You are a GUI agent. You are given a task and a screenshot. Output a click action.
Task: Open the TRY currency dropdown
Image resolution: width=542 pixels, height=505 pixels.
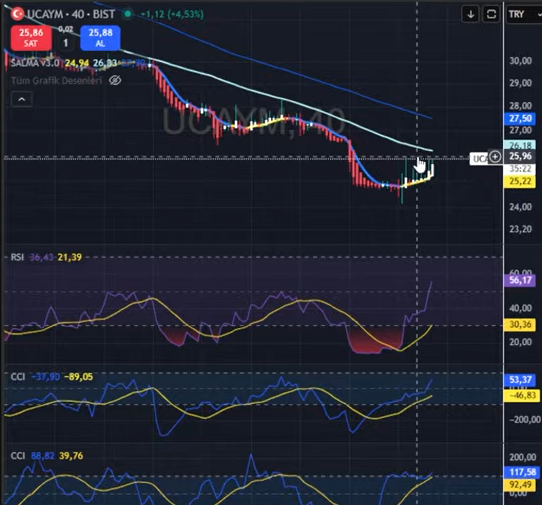pos(524,14)
